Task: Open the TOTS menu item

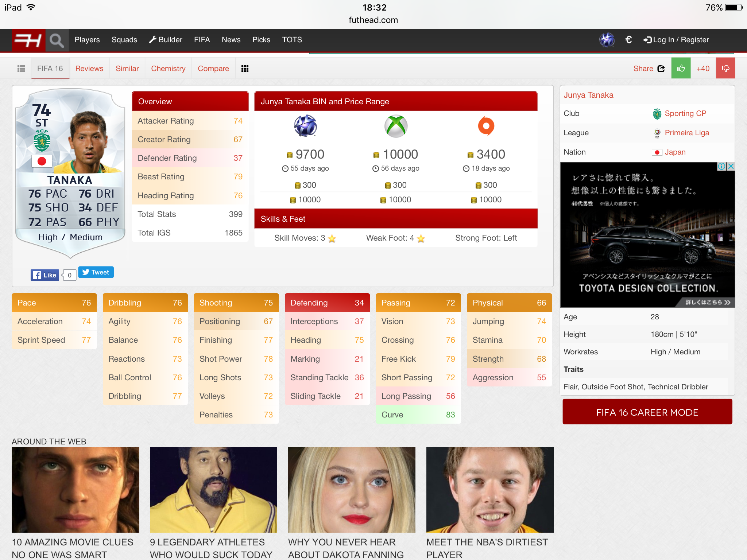Action: [x=292, y=40]
